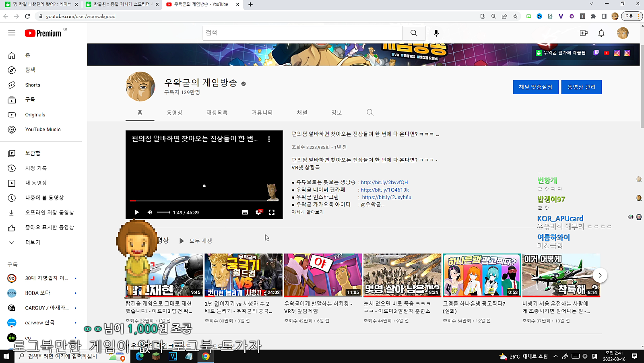644x363 pixels.
Task: Click the search magnifier button beside the search box
Action: coord(414,33)
